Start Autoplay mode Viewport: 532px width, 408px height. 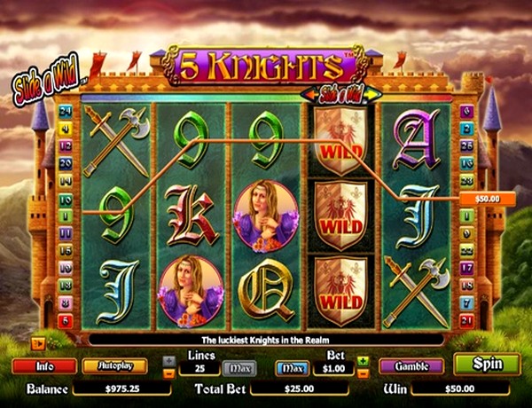115,366
